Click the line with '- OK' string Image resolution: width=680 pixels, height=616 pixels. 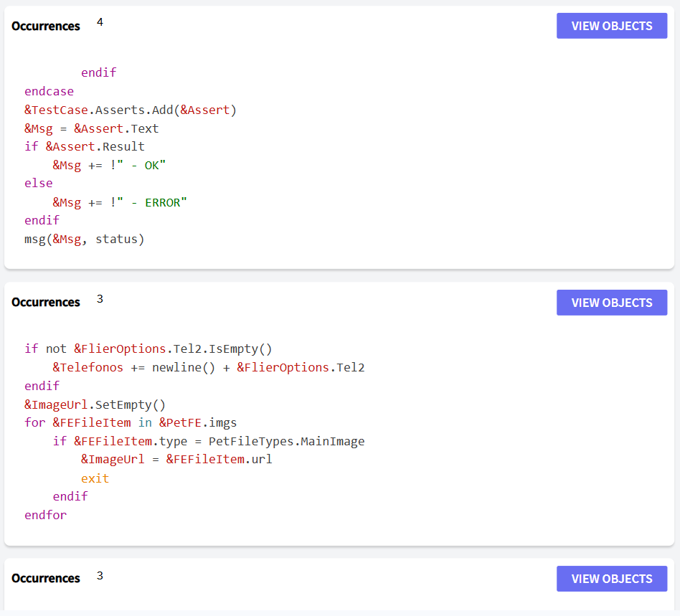109,166
